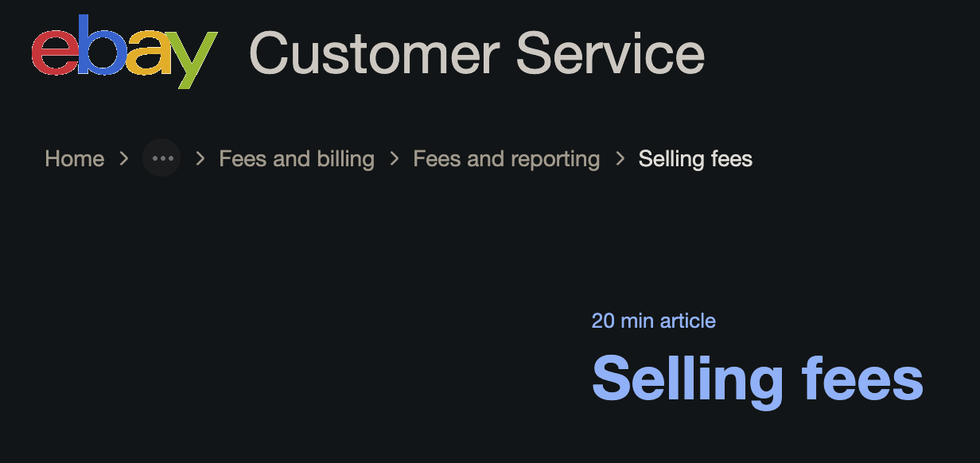Viewport: 980px width, 463px height.
Task: Navigate to Fees and reporting
Action: pos(506,158)
